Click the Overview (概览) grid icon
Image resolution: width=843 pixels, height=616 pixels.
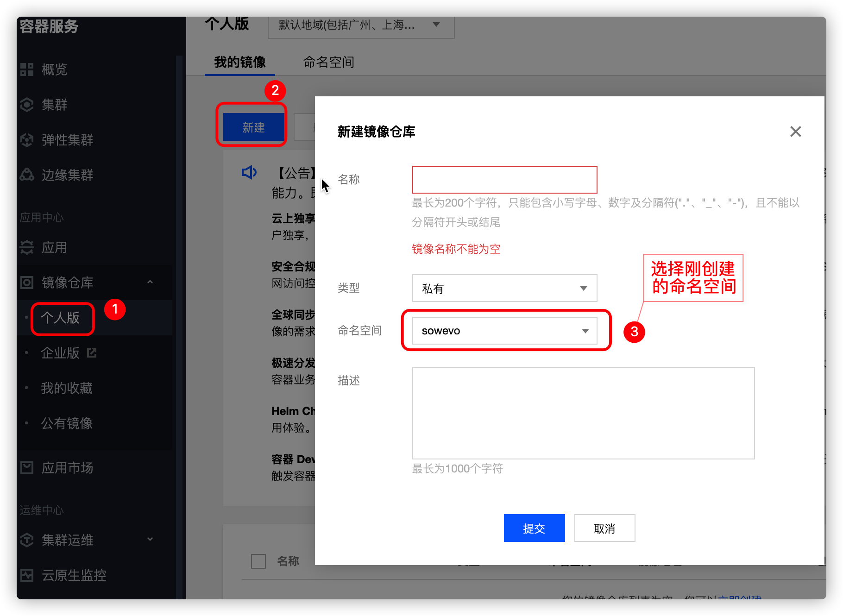pos(27,69)
